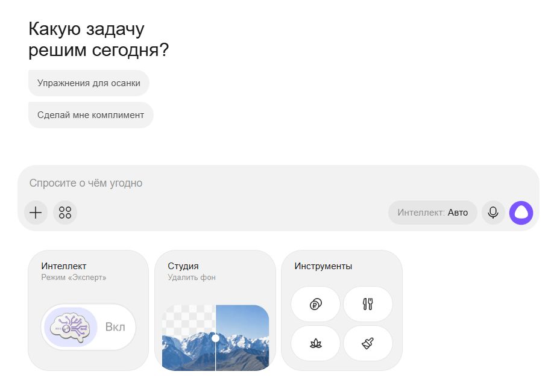Viewport: 554px width, 392px height.
Task: Open the Интеллект: Авто mode selector
Action: 432,213
